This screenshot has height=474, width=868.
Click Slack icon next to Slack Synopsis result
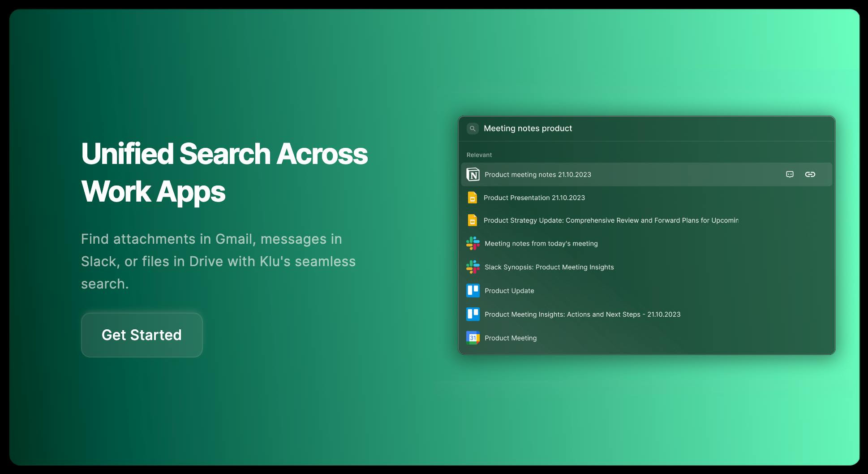[x=473, y=267]
